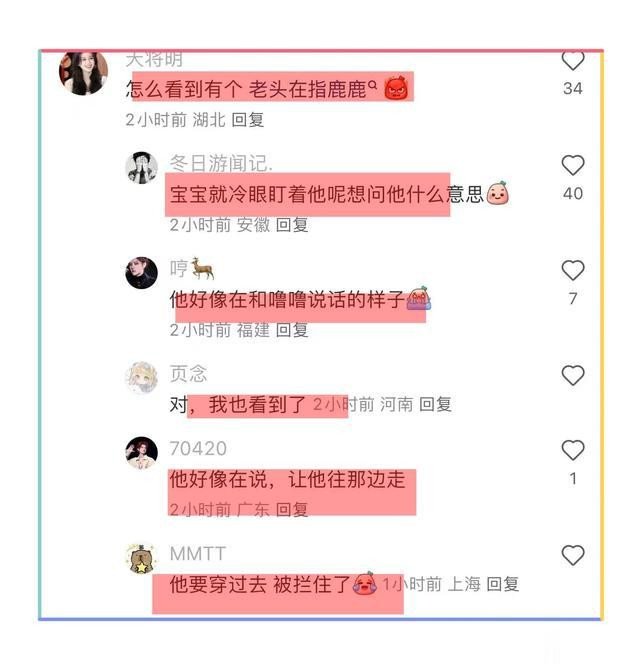Tap 回复 on the 广东 comment
The height and width of the screenshot is (670, 640).
tap(292, 509)
